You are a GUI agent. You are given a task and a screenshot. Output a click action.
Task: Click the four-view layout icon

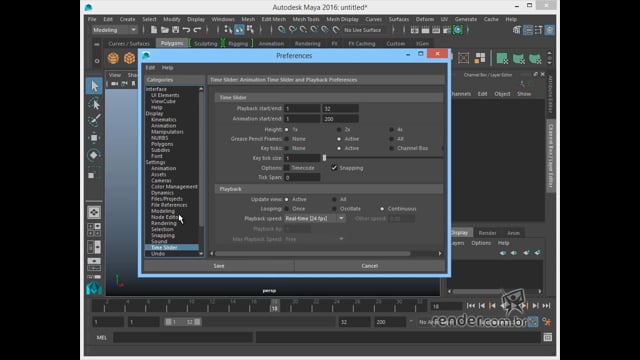[94, 229]
